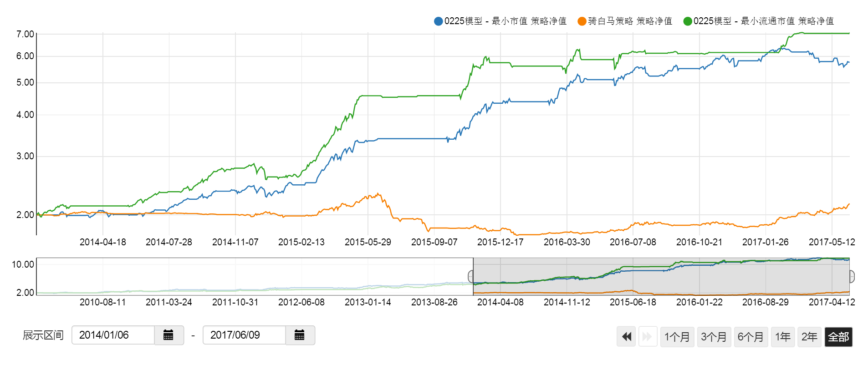Toggle the green 最小流通市值 legend series

point(759,21)
